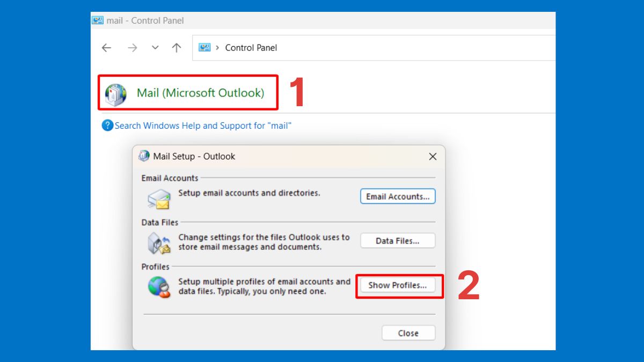This screenshot has height=362, width=644.
Task: Click the Data Files... button
Action: (x=398, y=241)
